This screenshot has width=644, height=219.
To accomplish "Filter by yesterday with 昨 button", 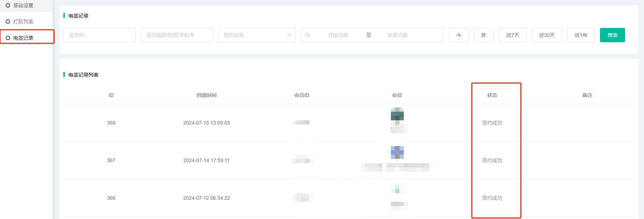I will click(483, 35).
